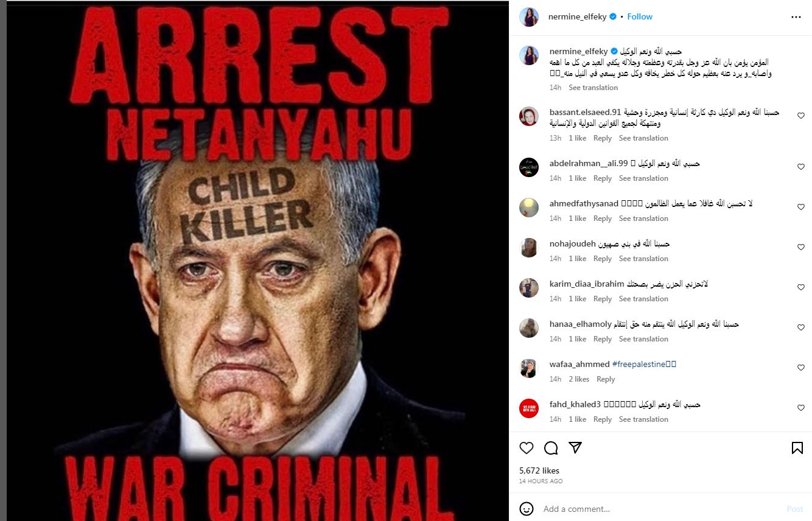The width and height of the screenshot is (812, 521).
Task: Like wafaa_ahmmed's comment heart
Action: [801, 368]
